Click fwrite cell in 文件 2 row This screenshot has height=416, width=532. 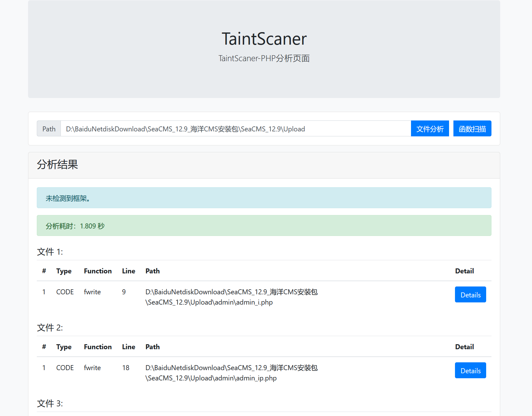[x=92, y=368]
